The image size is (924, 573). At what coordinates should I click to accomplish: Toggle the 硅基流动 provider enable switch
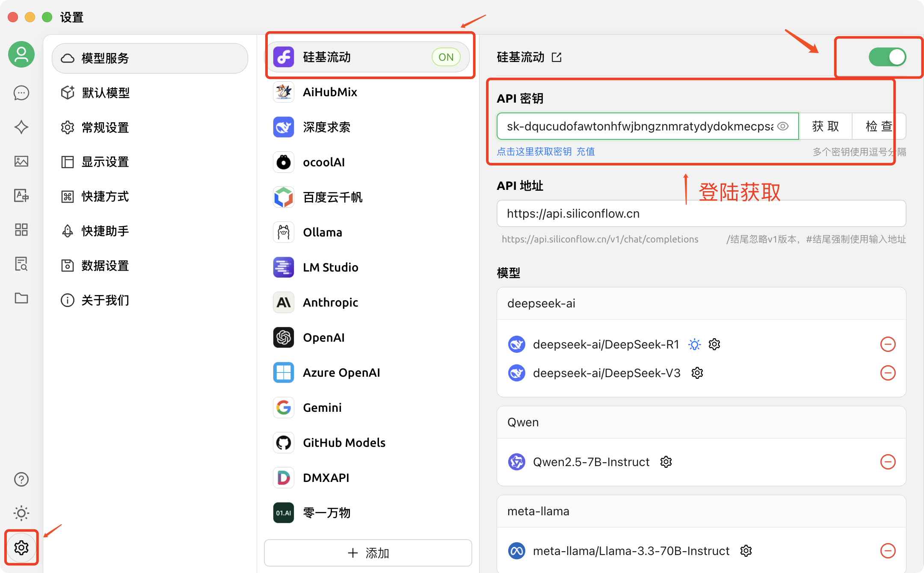pos(887,57)
